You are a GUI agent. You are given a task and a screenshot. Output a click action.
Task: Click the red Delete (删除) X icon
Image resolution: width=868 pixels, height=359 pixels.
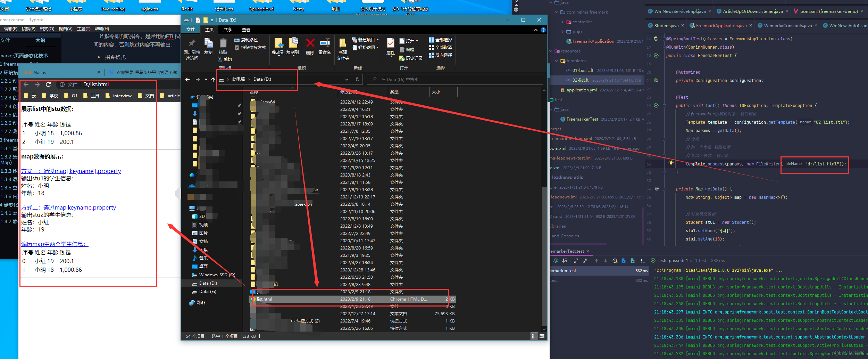click(310, 43)
